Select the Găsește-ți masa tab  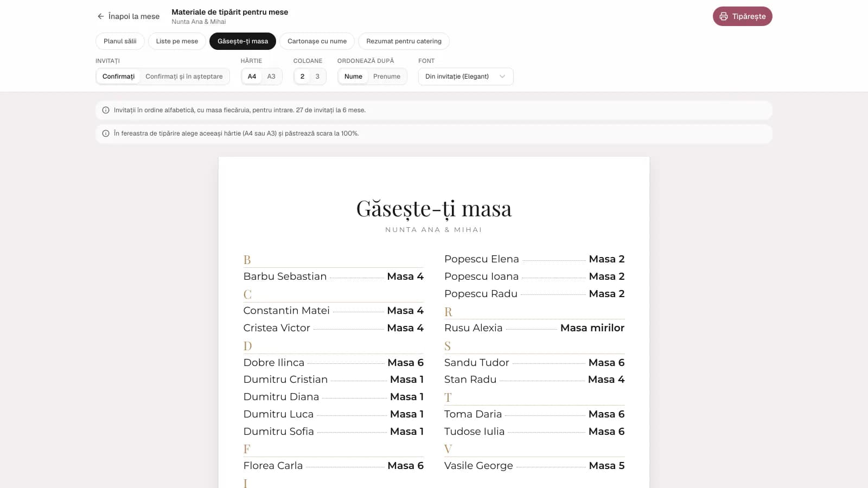[x=242, y=41]
